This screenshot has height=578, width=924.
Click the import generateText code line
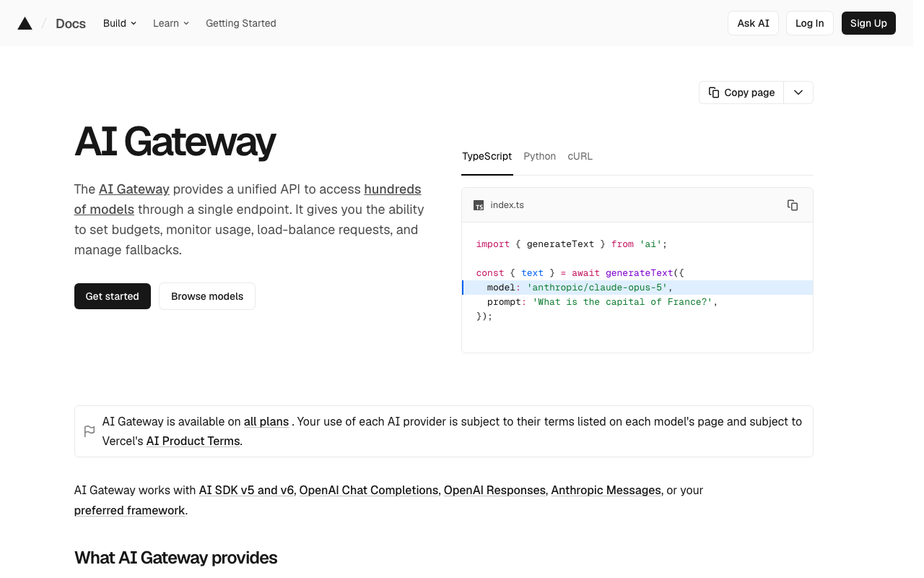(572, 244)
